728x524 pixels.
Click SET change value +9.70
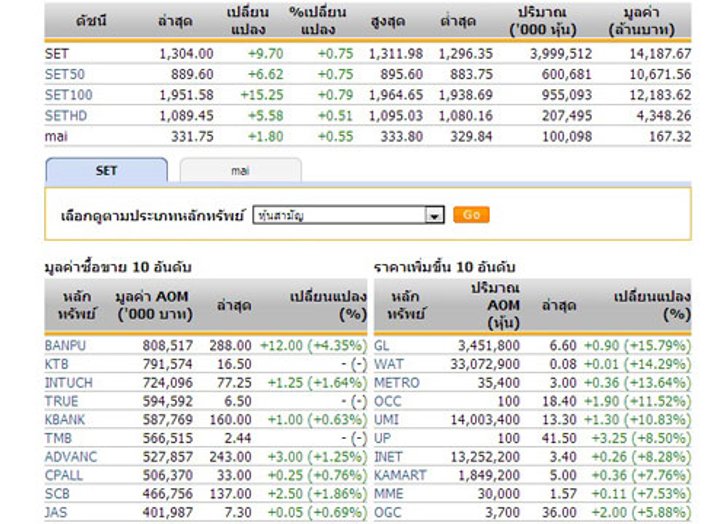click(266, 54)
